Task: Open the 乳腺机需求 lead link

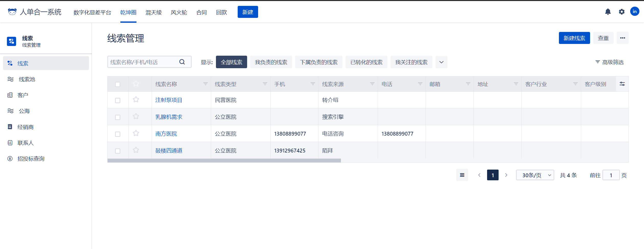Action: click(169, 117)
